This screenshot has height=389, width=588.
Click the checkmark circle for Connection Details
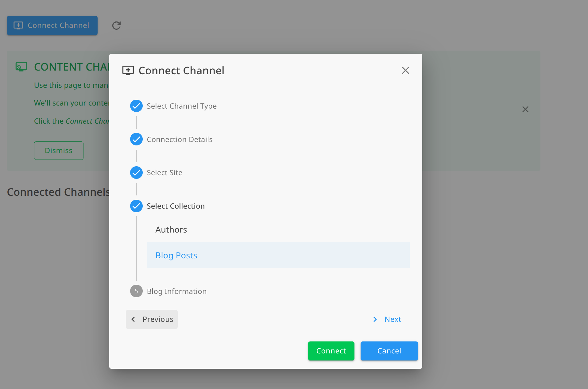[136, 139]
